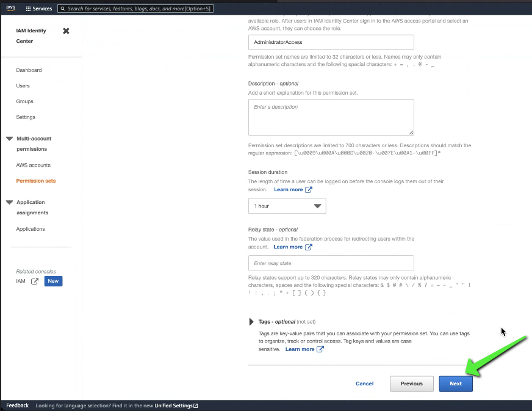The image size is (532, 411).
Task: Click external link icon beside Relay state Learn more
Action: [x=308, y=247]
